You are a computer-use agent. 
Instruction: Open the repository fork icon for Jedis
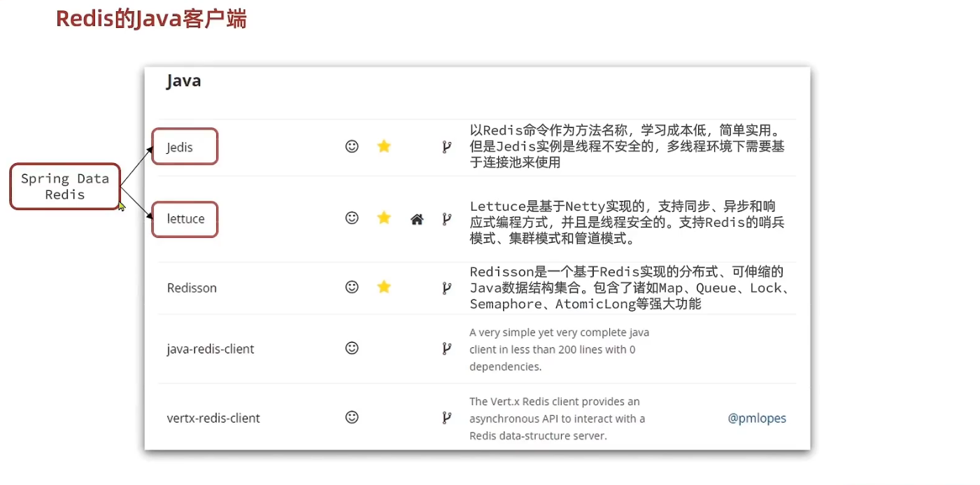tap(446, 147)
